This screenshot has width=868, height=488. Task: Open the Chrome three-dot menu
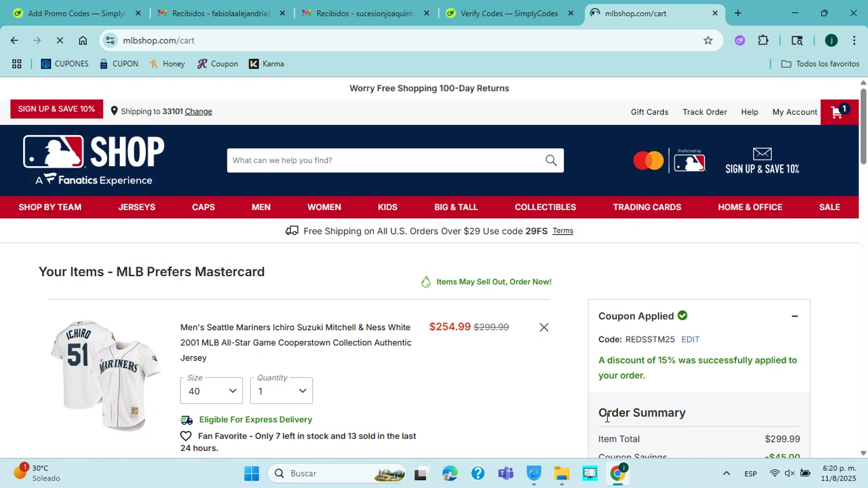[x=854, y=41]
